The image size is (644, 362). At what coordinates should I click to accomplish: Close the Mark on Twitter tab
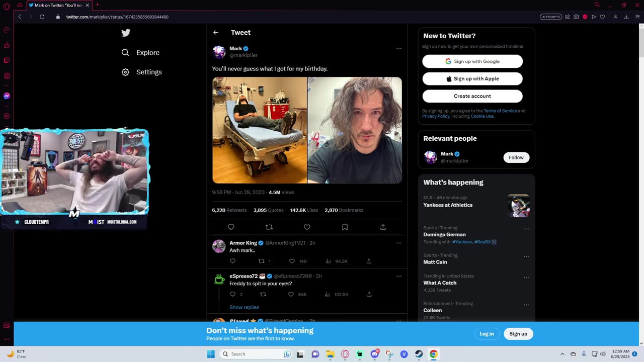87,5
